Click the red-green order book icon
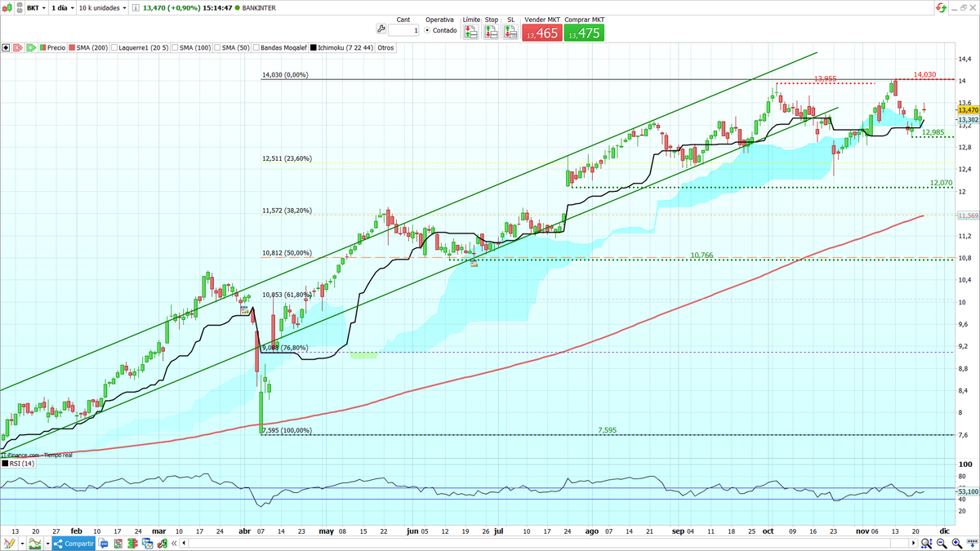Viewport: 980px width, 551px height. [x=132, y=544]
